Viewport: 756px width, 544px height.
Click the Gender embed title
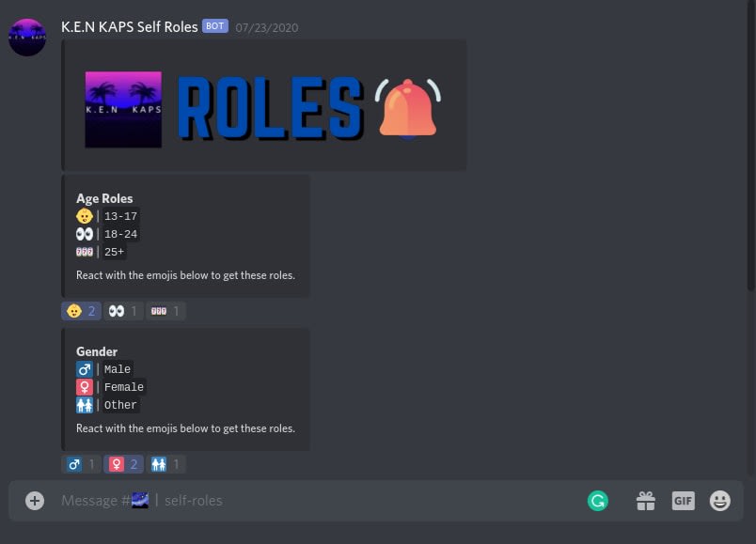point(97,351)
